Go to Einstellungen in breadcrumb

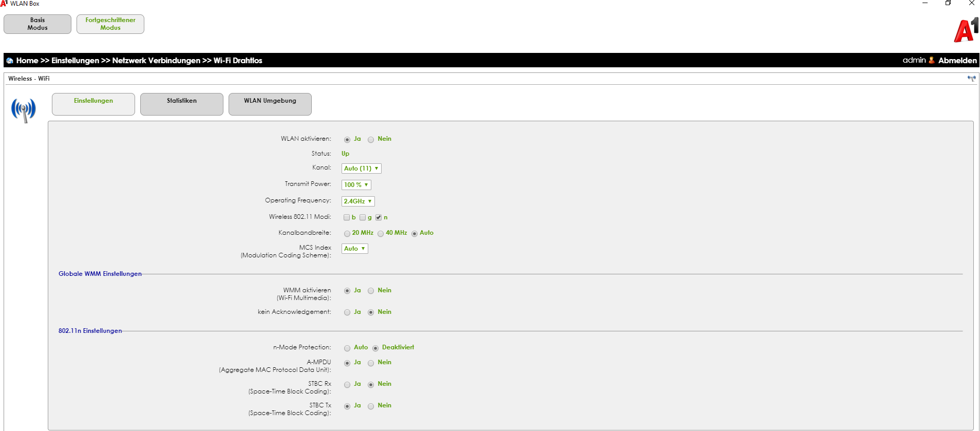click(75, 61)
